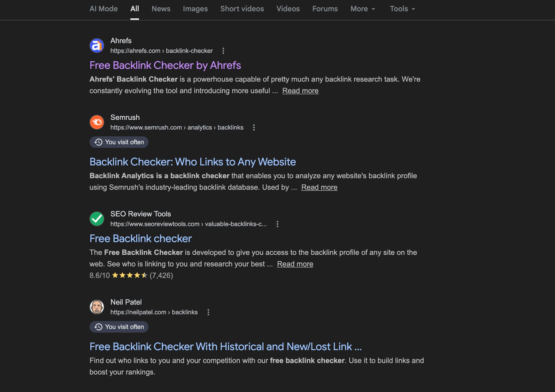Select the News tab
Image resolution: width=555 pixels, height=392 pixels.
(161, 9)
